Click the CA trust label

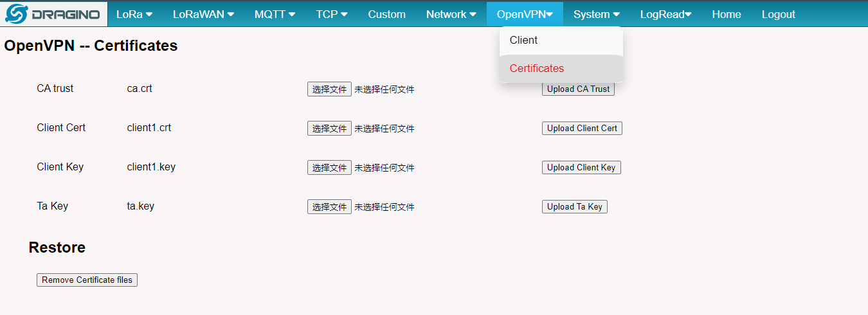[x=55, y=89]
